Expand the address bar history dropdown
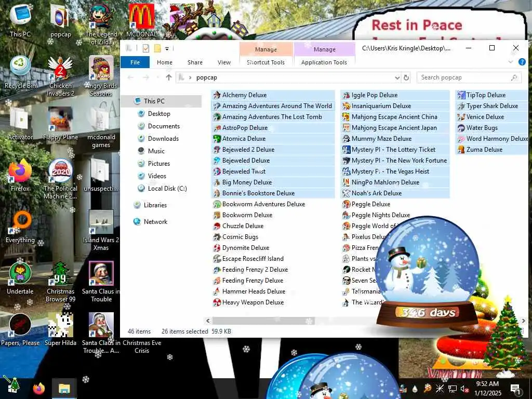The width and height of the screenshot is (532, 399). (397, 78)
